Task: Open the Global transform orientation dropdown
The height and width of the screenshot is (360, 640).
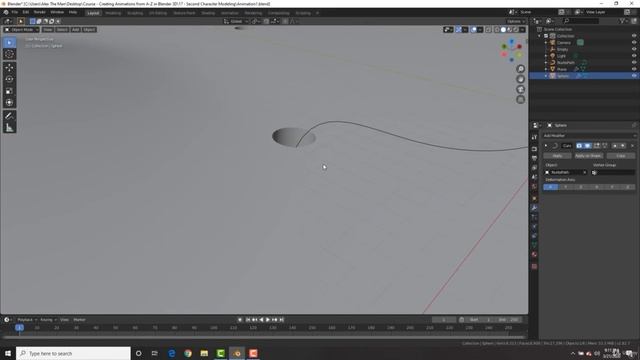Action: (236, 21)
